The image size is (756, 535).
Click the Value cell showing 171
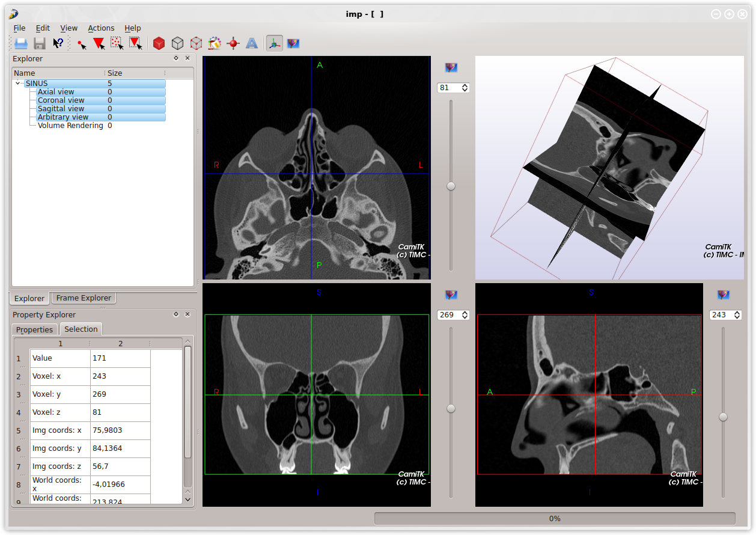coord(120,358)
